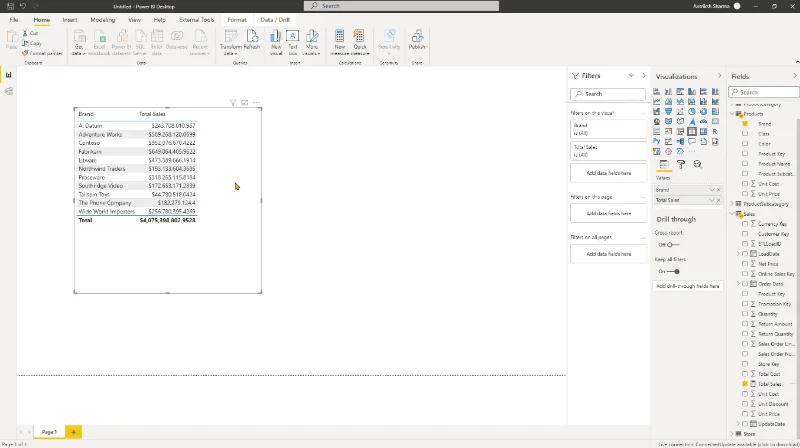Viewport: 800px width, 448px height.
Task: Remove Brand from Values with its X
Action: pos(719,190)
